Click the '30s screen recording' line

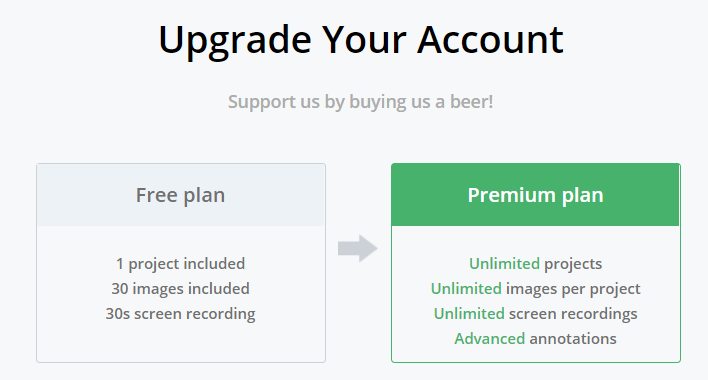181,314
